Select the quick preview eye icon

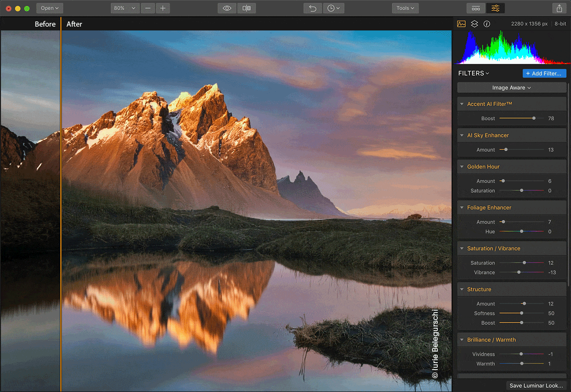point(226,8)
